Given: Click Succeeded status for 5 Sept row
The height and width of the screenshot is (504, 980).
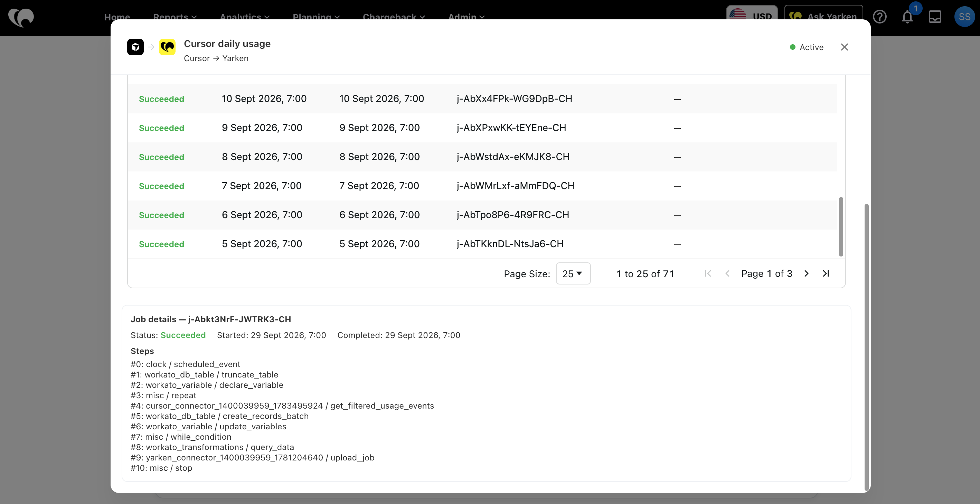Looking at the screenshot, I should click(x=161, y=244).
